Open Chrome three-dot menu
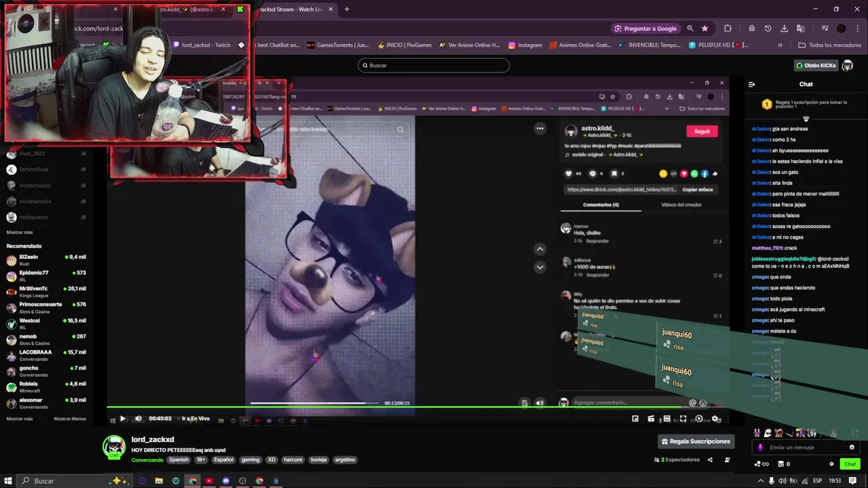This screenshot has height=488, width=868. coord(856,28)
